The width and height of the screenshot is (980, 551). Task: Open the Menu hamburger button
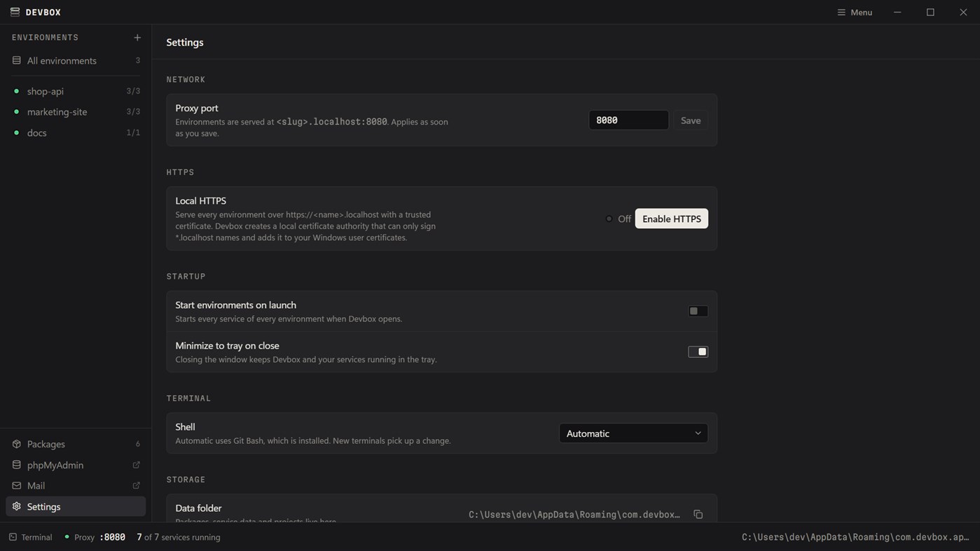pyautogui.click(x=855, y=12)
